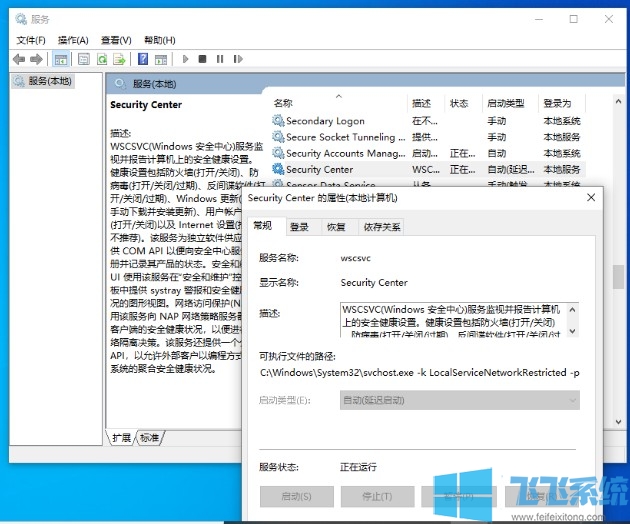Select the Secondary Logon service gear icon

tap(278, 121)
